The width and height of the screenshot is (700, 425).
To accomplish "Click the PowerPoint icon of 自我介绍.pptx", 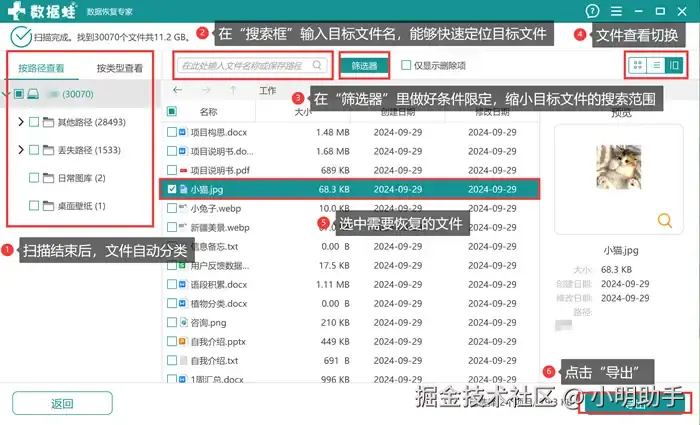I will pyautogui.click(x=183, y=342).
